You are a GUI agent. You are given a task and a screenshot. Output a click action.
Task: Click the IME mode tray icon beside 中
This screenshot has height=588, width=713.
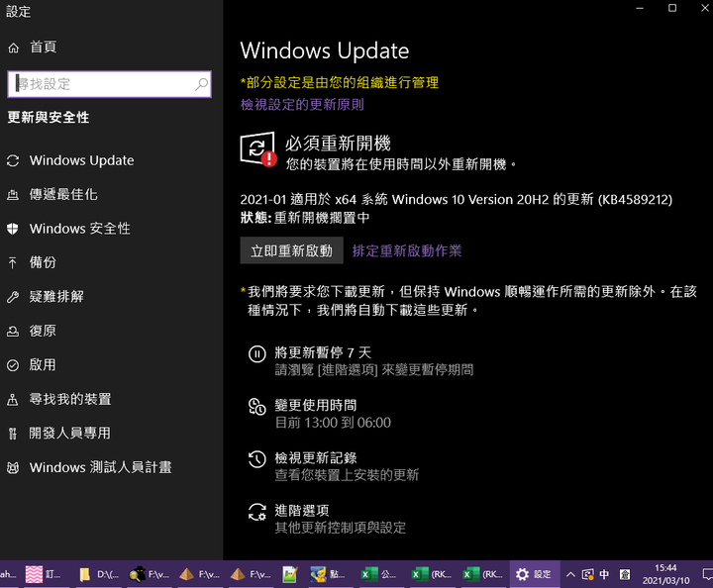[625, 575]
